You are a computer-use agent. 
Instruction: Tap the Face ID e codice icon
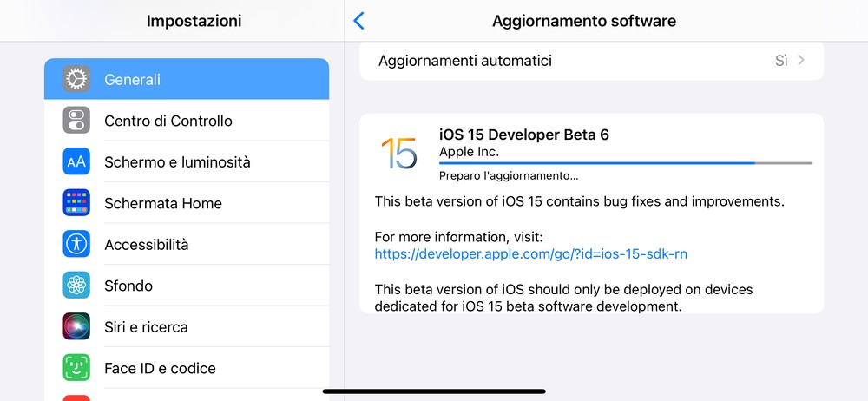(x=76, y=368)
